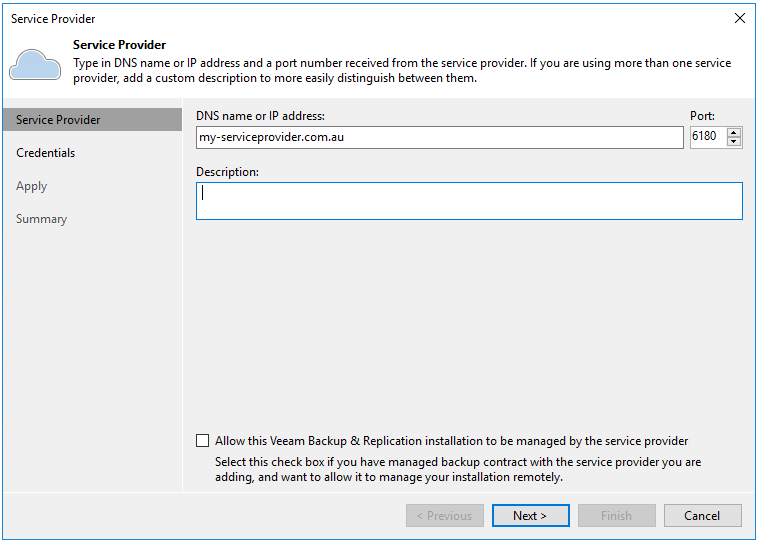Select the Apply step in sidebar
The width and height of the screenshot is (759, 544).
pyautogui.click(x=32, y=186)
